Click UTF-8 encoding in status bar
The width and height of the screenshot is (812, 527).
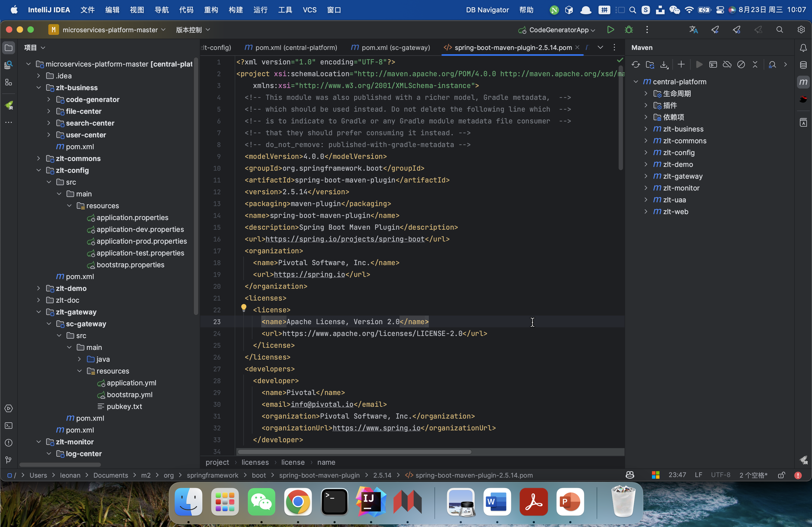click(720, 475)
